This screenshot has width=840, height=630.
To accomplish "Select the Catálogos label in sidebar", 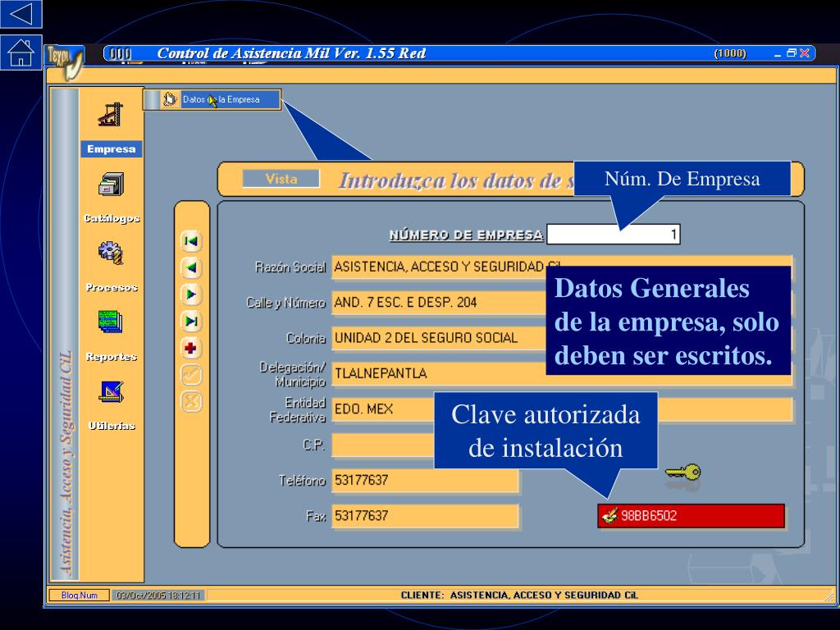I will coord(112,218).
